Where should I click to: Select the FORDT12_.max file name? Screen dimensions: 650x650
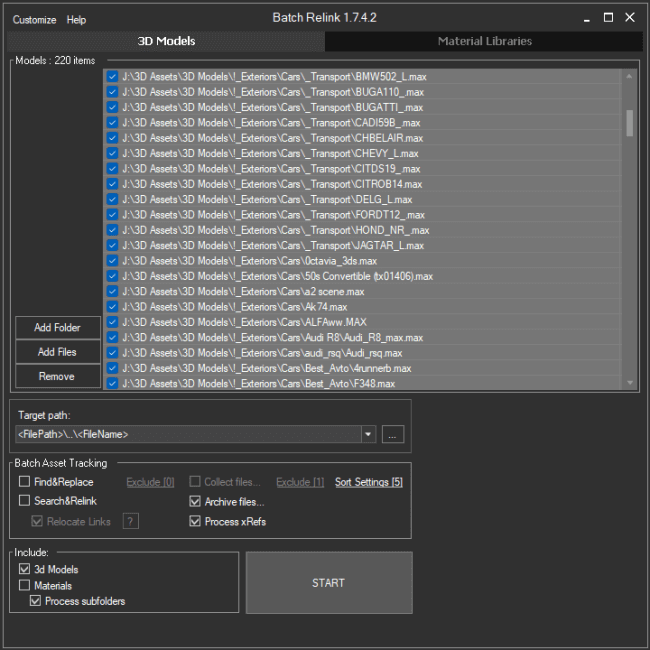390,215
